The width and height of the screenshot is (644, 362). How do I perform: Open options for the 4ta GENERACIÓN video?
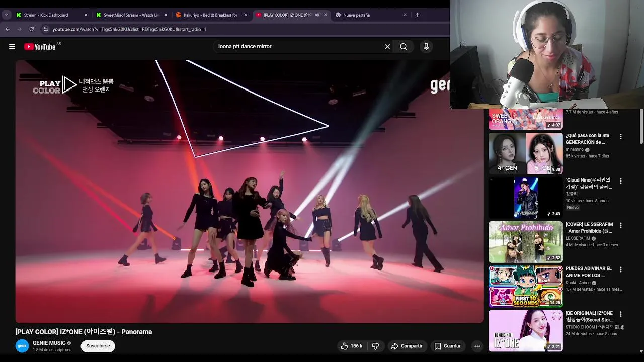pyautogui.click(x=621, y=136)
